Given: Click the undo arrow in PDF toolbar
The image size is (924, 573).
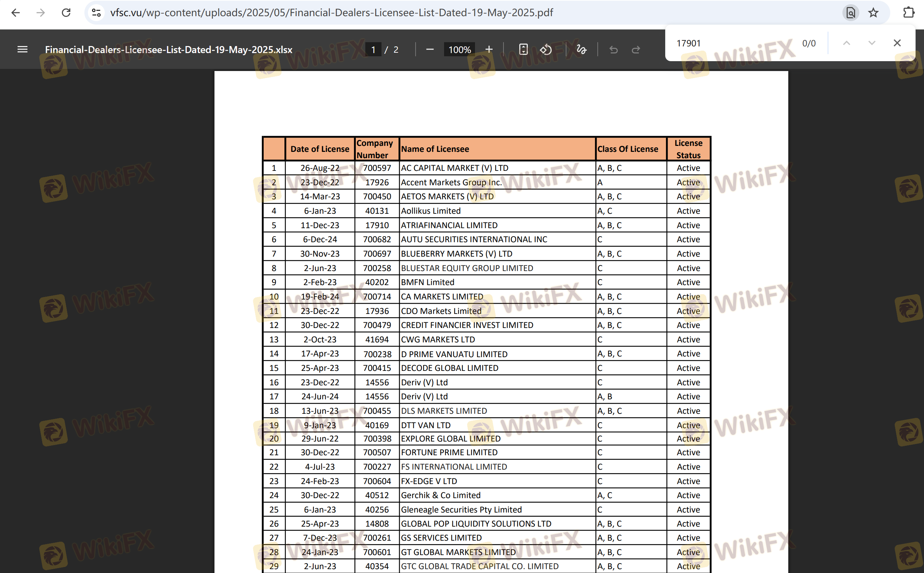Looking at the screenshot, I should pos(613,49).
